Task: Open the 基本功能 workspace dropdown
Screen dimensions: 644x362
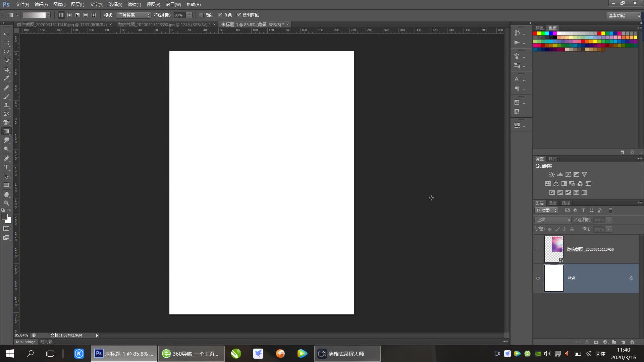Action: coord(624,15)
